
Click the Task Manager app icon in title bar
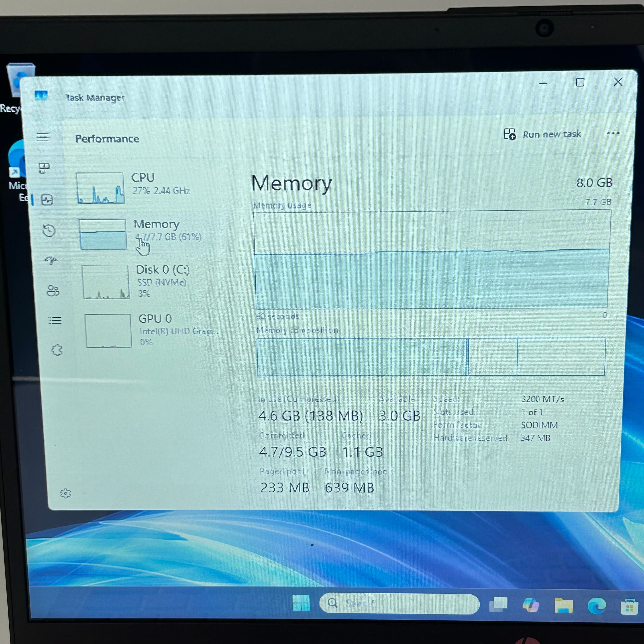pyautogui.click(x=41, y=96)
